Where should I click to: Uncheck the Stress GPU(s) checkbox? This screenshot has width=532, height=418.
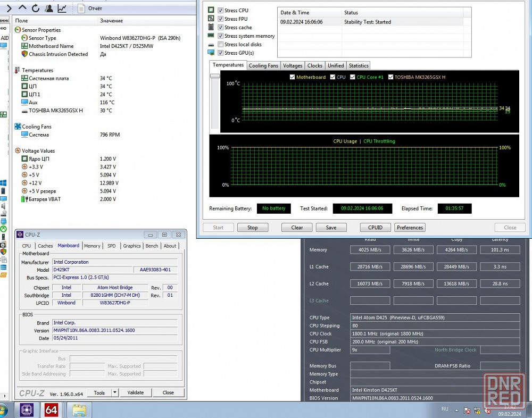click(221, 53)
